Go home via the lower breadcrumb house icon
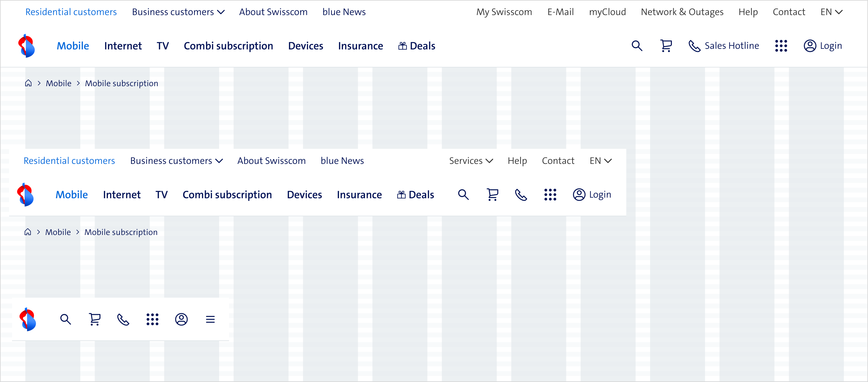Image resolution: width=868 pixels, height=382 pixels. coord(28,232)
